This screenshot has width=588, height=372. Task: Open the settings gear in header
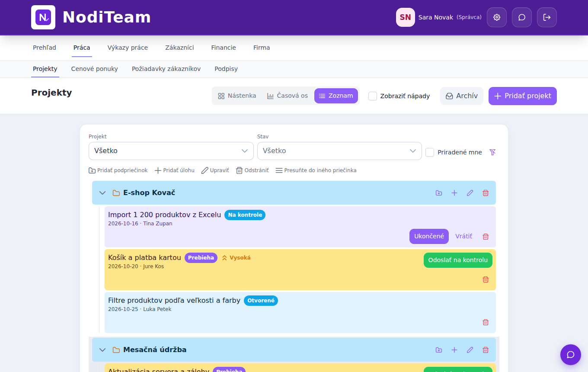point(497,17)
